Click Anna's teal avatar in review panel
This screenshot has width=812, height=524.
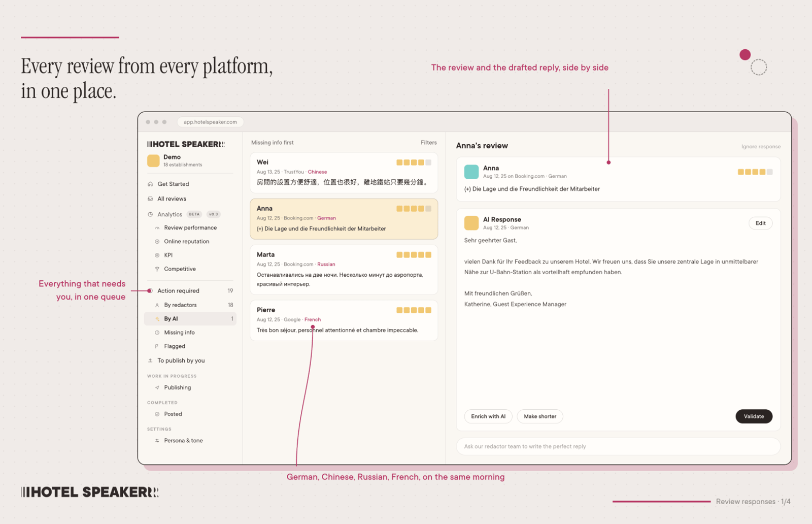471,172
